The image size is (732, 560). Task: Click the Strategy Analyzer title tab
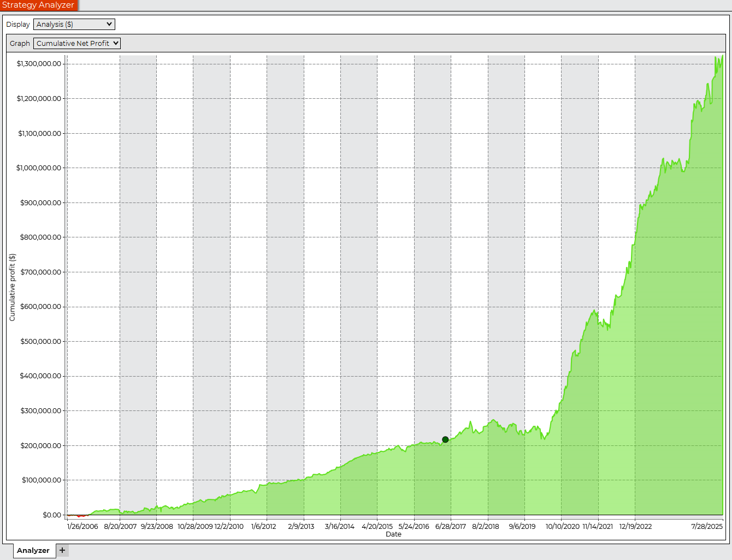pyautogui.click(x=38, y=5)
